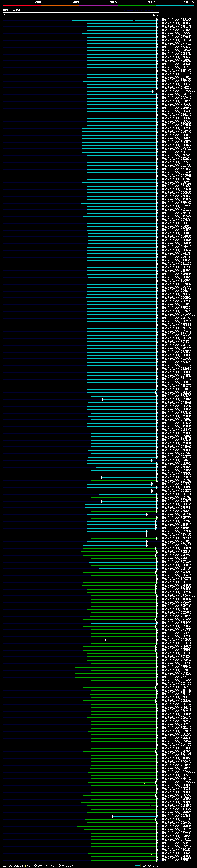Select the UniRef100_O24146 label

click(176, 94)
